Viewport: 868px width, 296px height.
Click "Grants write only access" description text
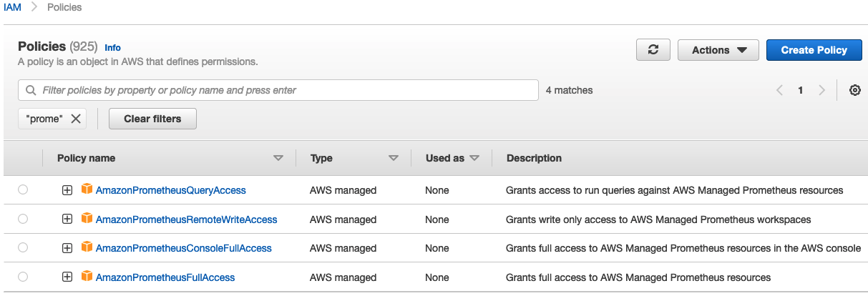tap(658, 219)
